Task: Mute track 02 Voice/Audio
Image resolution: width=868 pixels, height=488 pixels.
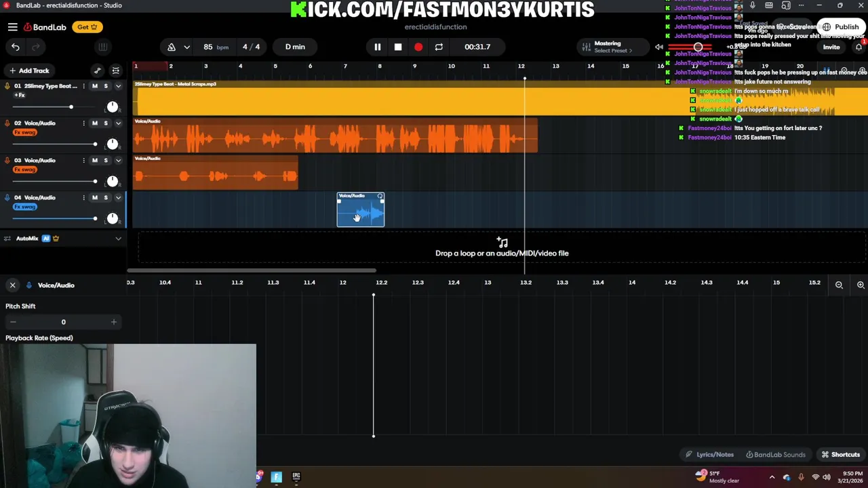Action: coord(95,123)
